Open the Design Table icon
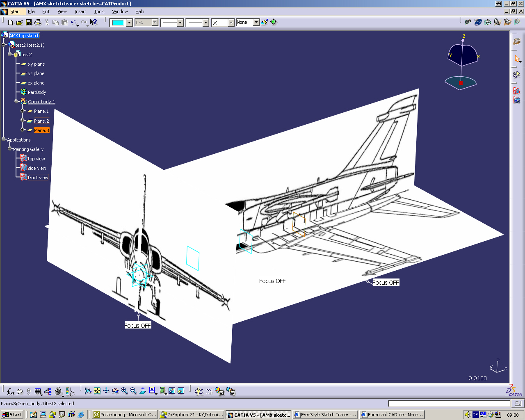This screenshot has height=420, width=525. point(38,391)
